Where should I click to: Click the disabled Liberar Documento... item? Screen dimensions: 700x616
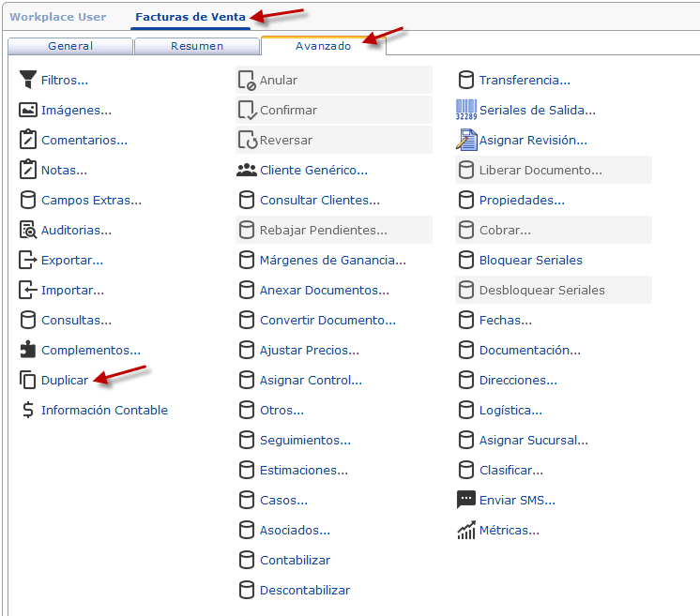click(x=554, y=170)
